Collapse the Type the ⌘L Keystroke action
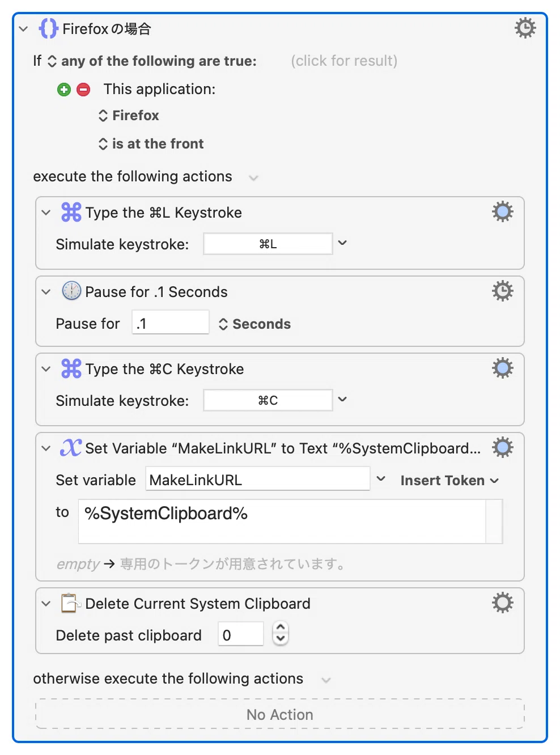 pyautogui.click(x=46, y=213)
